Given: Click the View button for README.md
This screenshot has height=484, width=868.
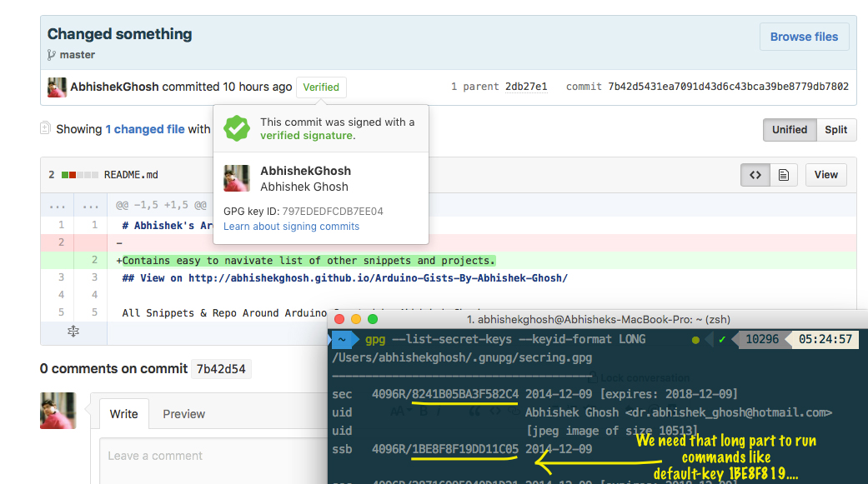Looking at the screenshot, I should coord(825,175).
